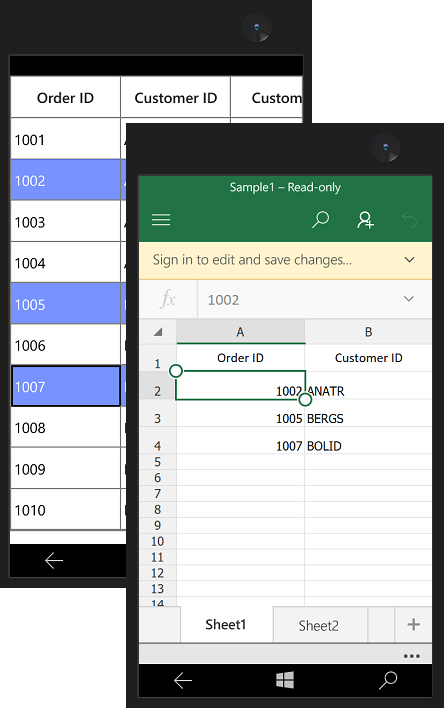444x708 pixels.
Task: Tap Back arrow on the grid app phone
Action: pyautogui.click(x=54, y=560)
